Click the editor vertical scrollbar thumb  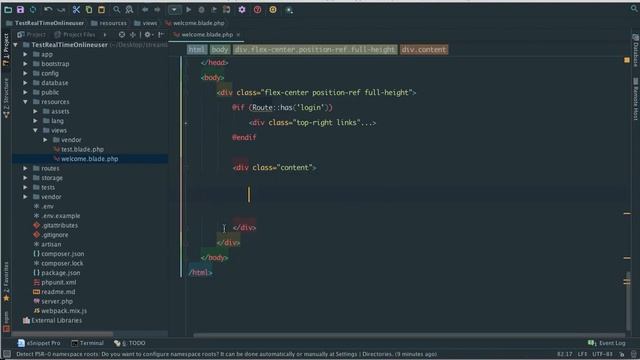tap(628, 301)
